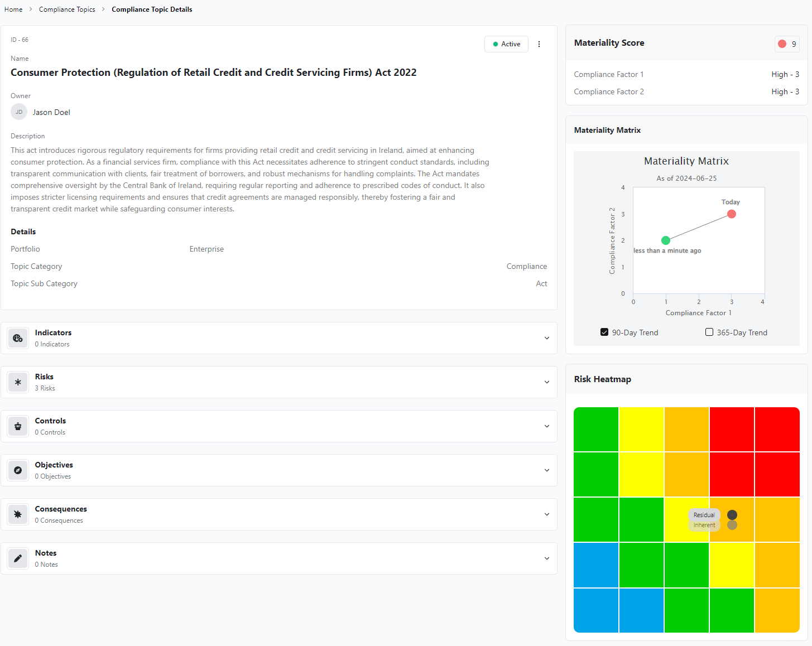Click the Risks asterisk icon
Screen dimensions: 812x646
[x=18, y=382]
